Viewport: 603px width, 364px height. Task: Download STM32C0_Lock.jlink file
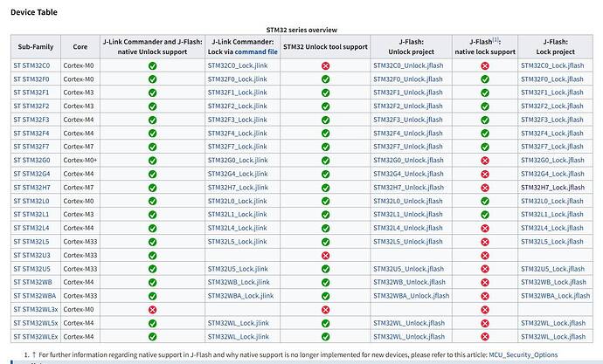pos(238,65)
